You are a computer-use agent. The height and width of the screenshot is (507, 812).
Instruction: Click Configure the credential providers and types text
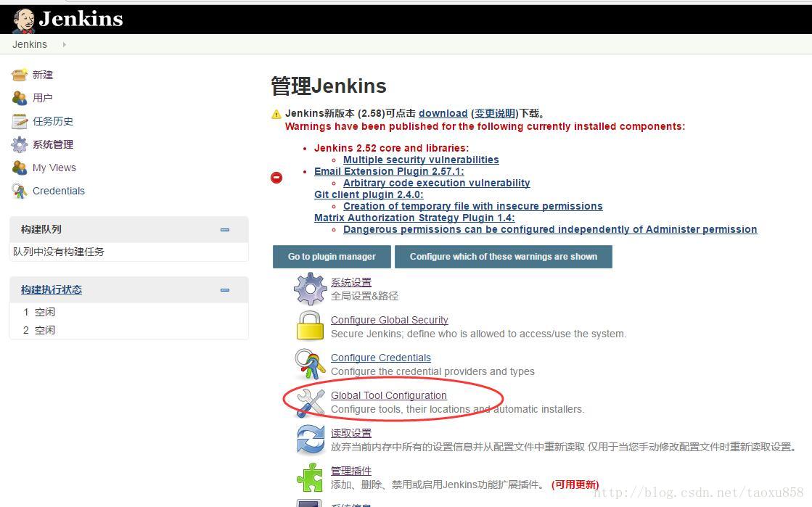tap(432, 372)
